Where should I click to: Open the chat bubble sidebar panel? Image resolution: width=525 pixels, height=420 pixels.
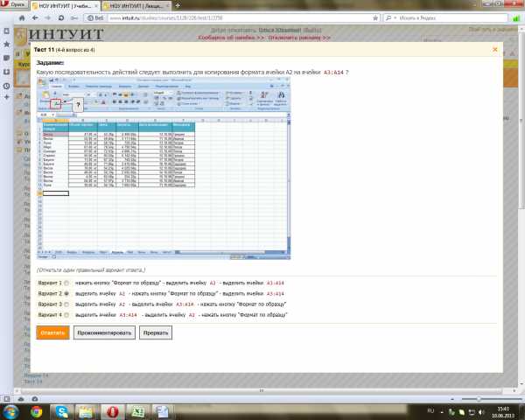(6, 58)
